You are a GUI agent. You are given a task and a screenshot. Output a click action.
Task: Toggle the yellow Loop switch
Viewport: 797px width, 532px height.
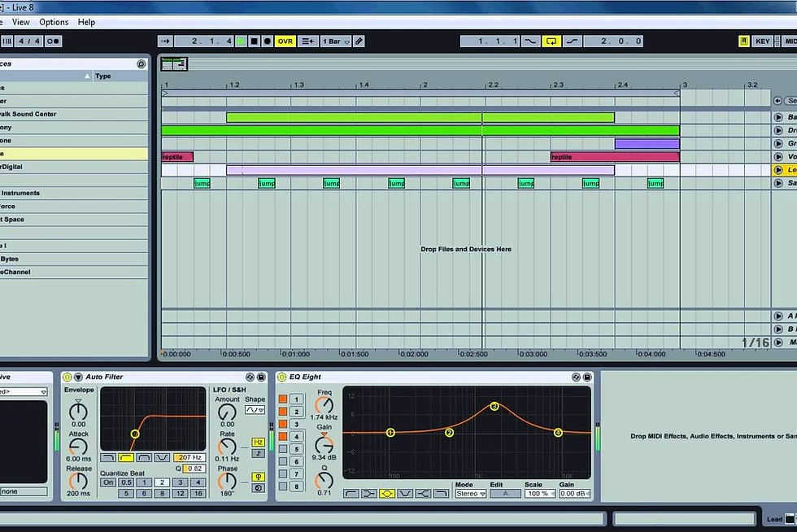[551, 41]
